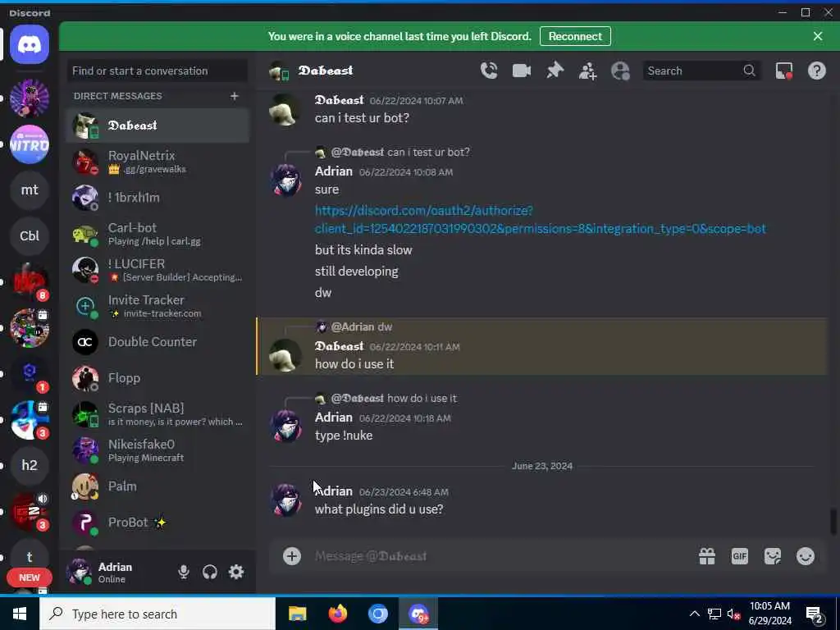Open the ! 1brxh1m conversation
The width and height of the screenshot is (840, 630).
click(x=157, y=198)
